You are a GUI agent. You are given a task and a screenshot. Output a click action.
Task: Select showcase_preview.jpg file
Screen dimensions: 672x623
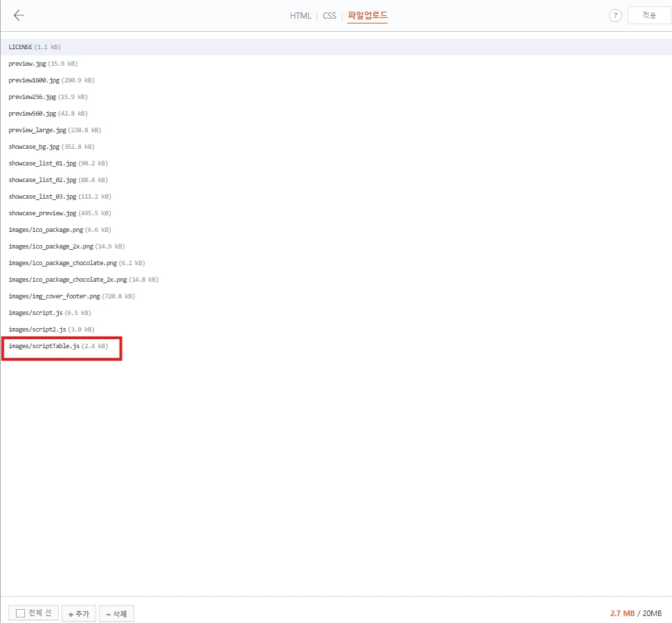click(60, 213)
